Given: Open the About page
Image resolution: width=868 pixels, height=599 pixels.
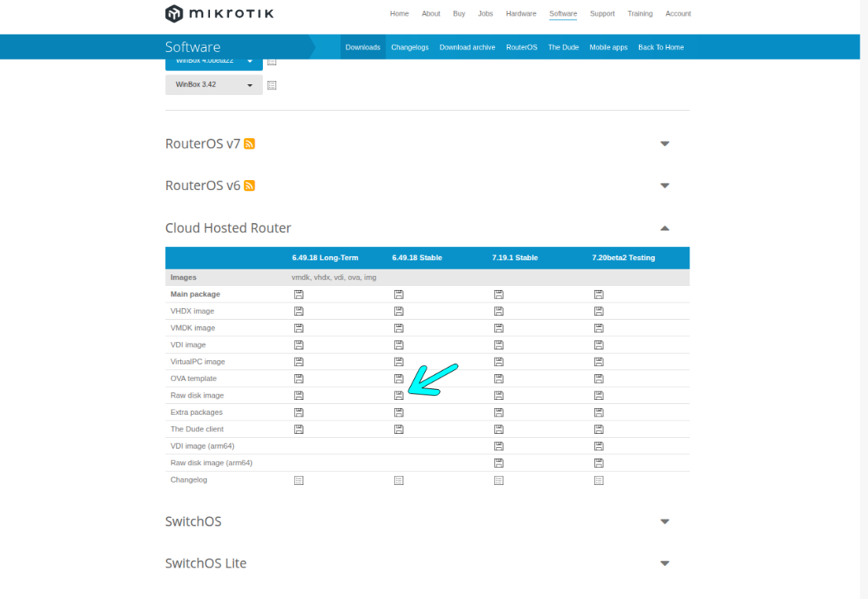Looking at the screenshot, I should [431, 13].
